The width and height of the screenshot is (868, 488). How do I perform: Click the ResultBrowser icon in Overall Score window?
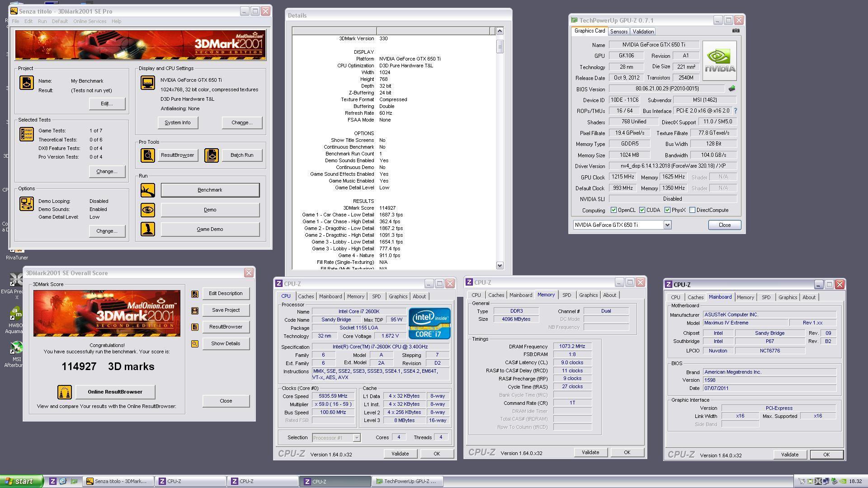[195, 327]
